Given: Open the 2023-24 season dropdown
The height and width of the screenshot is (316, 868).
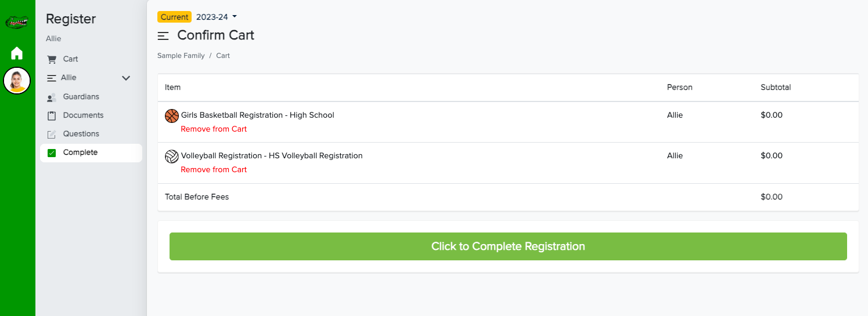Looking at the screenshot, I should point(217,17).
